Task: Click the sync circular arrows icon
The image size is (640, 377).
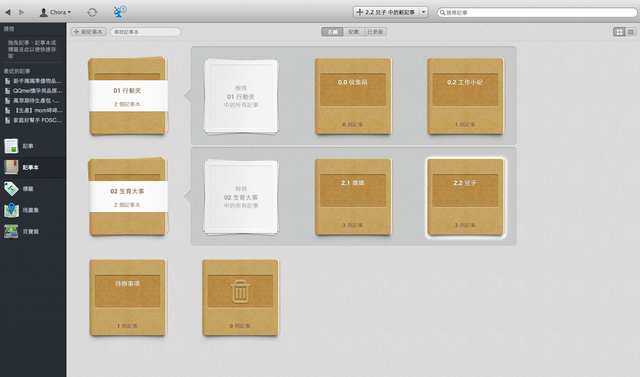Action: tap(92, 12)
